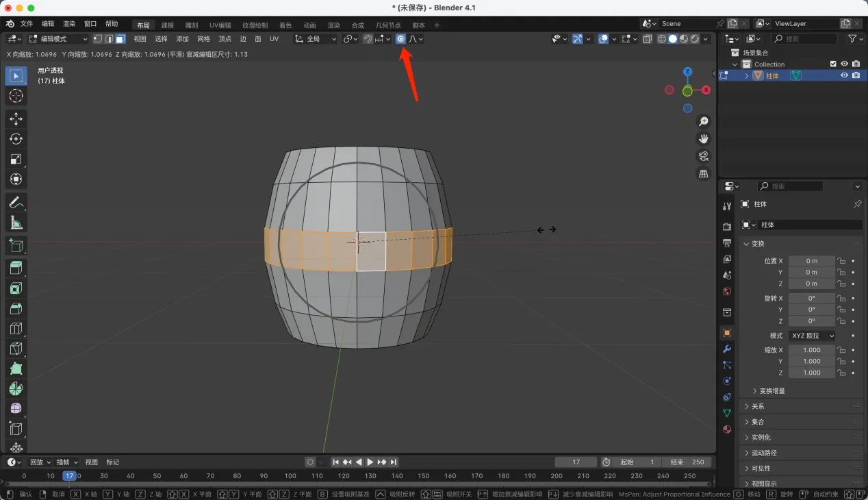Select the Bevel tool
868x500 pixels.
(x=16, y=308)
